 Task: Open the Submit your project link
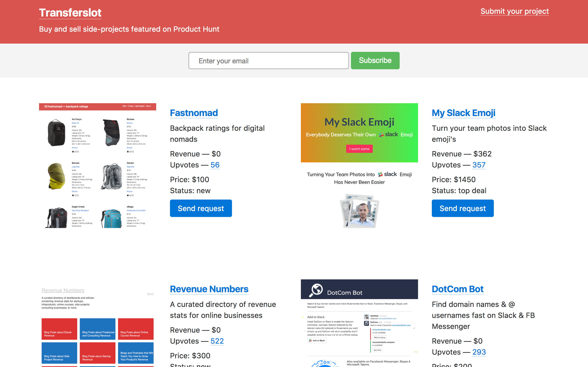tap(514, 11)
